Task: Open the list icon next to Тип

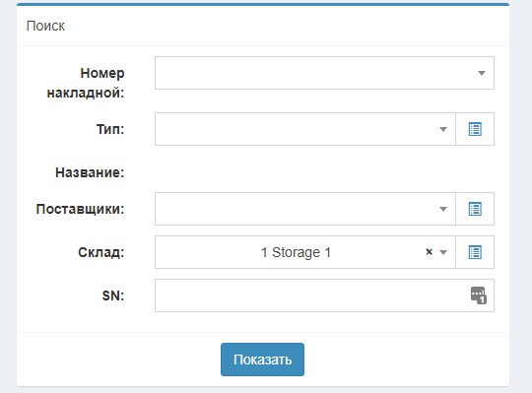Action: 475,129
